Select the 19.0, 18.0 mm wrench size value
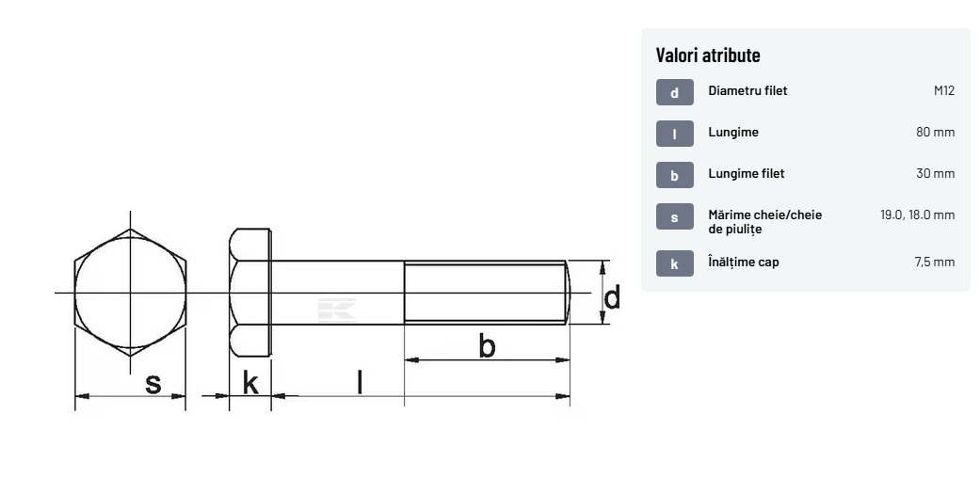Image resolution: width=980 pixels, height=493 pixels. tap(917, 215)
